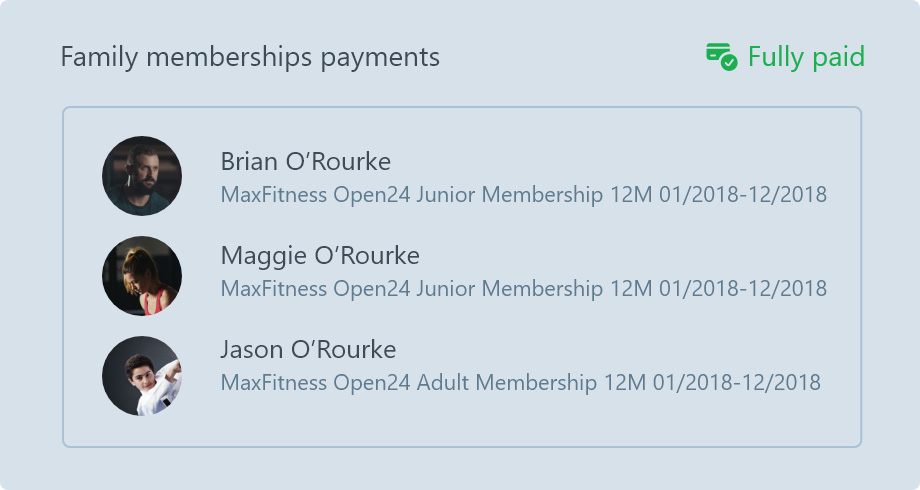The width and height of the screenshot is (920, 490).
Task: Select the Jason O'Rourke name
Action: coord(308,349)
